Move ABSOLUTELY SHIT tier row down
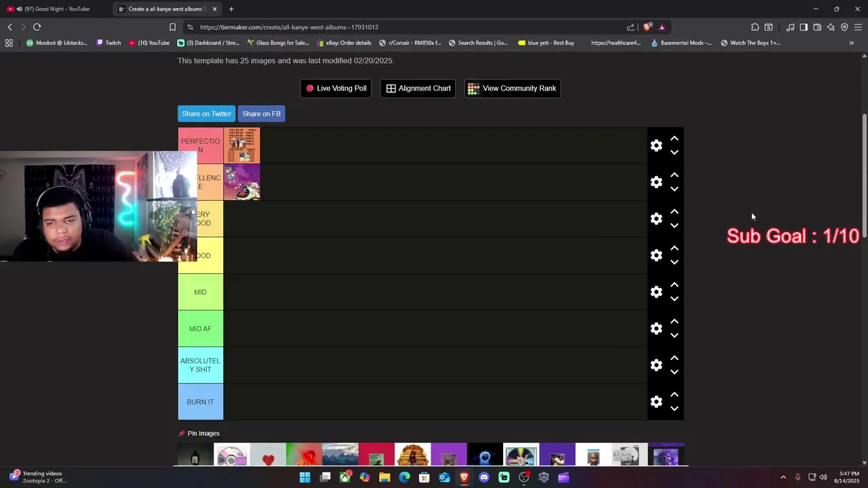 click(x=674, y=372)
